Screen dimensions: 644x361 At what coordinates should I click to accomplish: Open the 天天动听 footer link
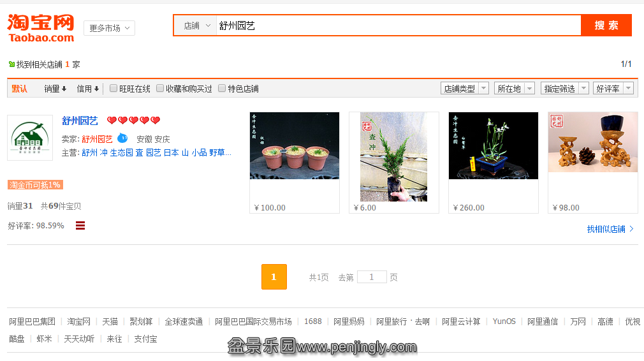[79, 339]
